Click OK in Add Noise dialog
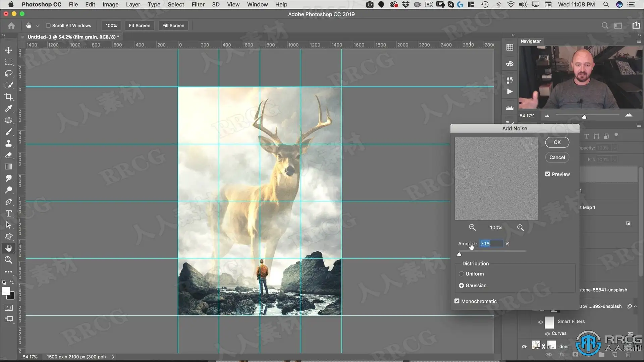The height and width of the screenshot is (362, 644). click(557, 142)
